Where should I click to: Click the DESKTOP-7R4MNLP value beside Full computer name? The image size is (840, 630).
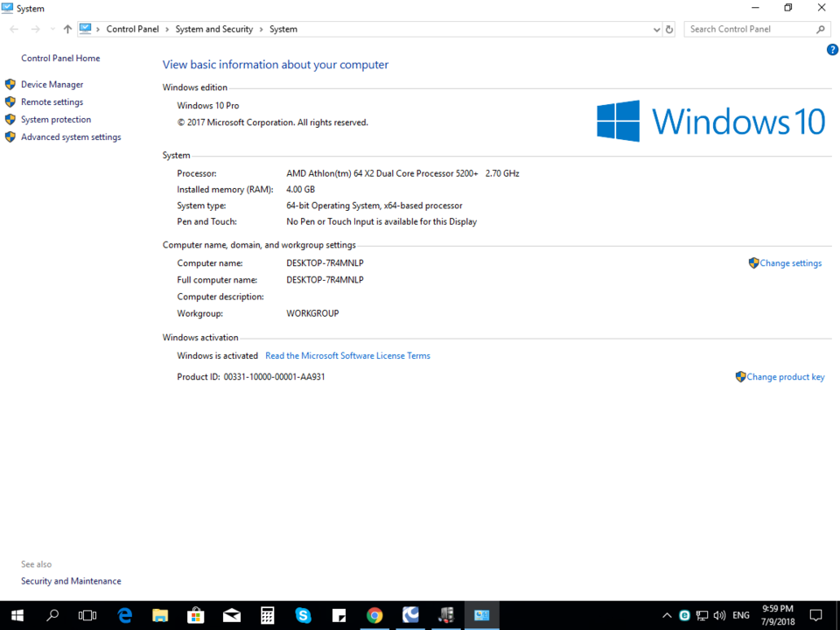pyautogui.click(x=325, y=280)
